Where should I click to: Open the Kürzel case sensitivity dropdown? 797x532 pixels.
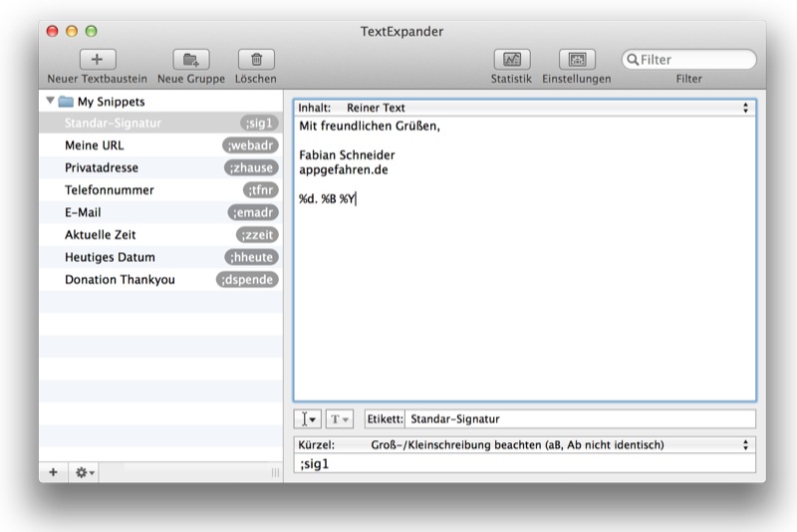[524, 444]
